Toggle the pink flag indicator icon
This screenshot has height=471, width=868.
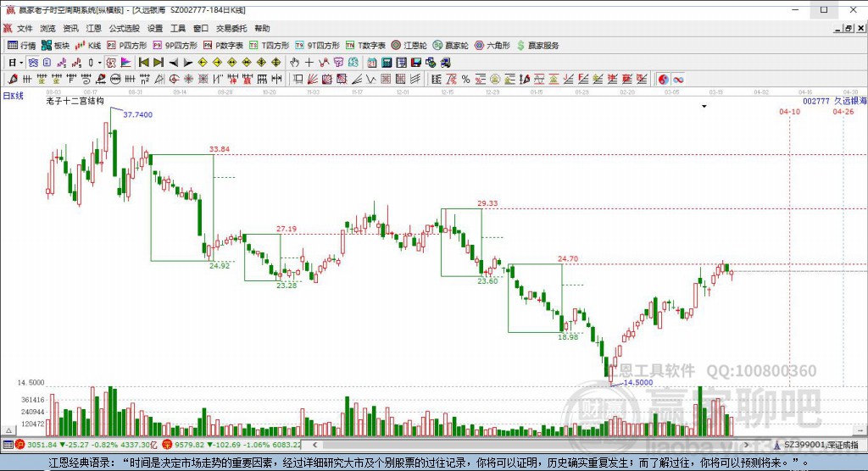point(125,63)
